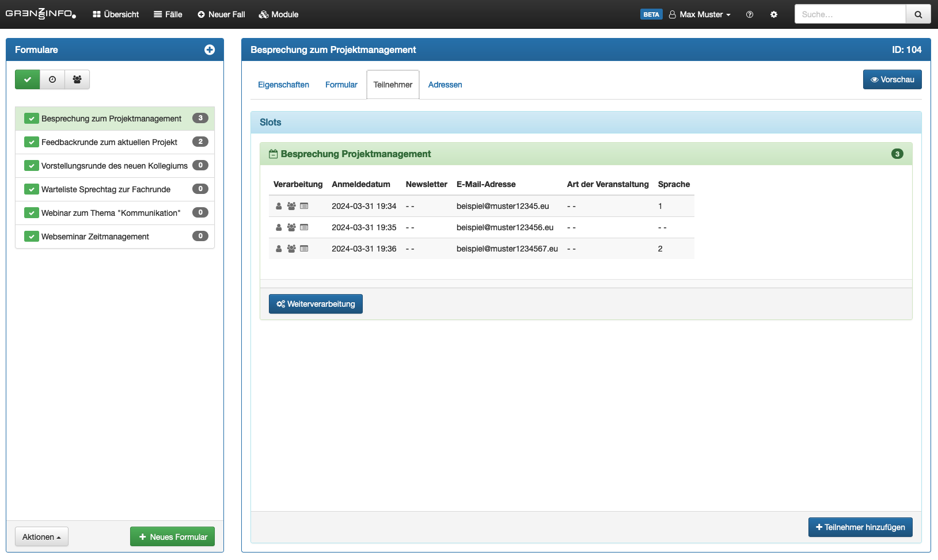Viewport: 938px width, 560px height.
Task: Click group icon for beispiel@muster123456.eu row
Action: point(291,227)
